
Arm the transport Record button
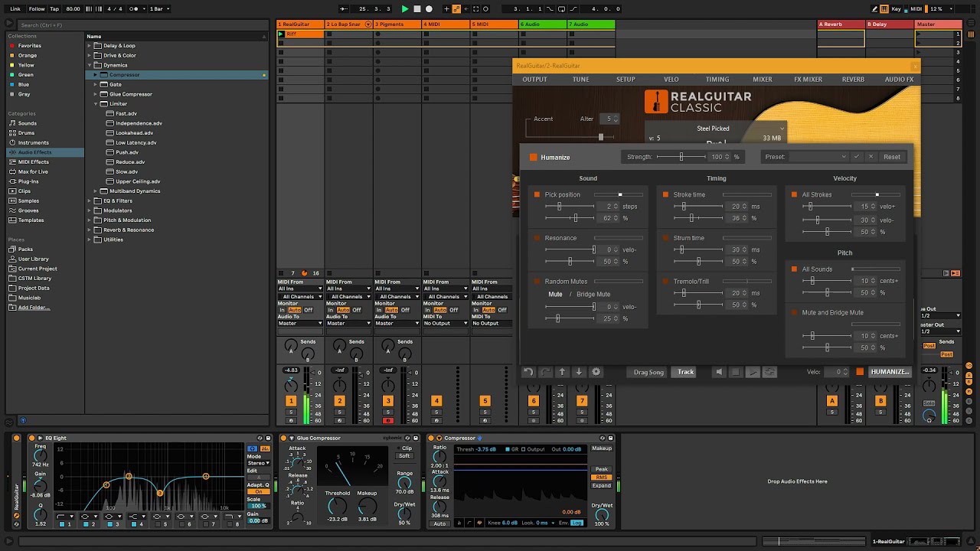point(429,9)
